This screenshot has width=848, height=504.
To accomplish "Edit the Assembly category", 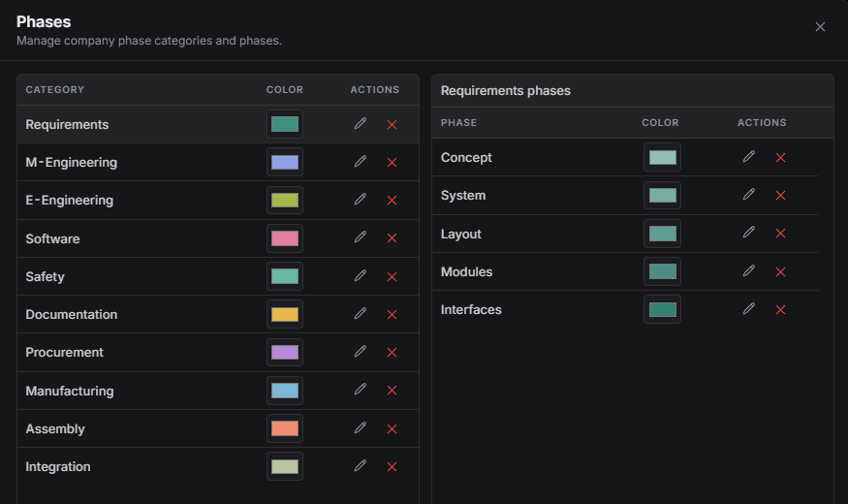I will pyautogui.click(x=361, y=428).
